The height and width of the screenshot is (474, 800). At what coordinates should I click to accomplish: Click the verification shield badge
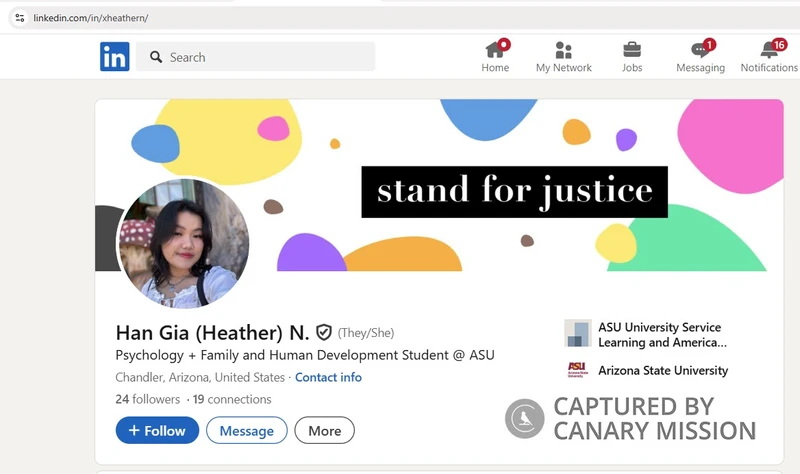coord(324,333)
